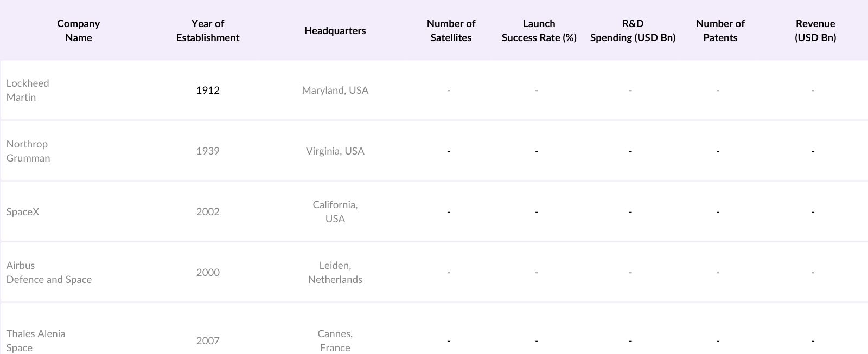Click the Northrop Grumman company name
This screenshot has height=354, width=868.
pos(28,151)
